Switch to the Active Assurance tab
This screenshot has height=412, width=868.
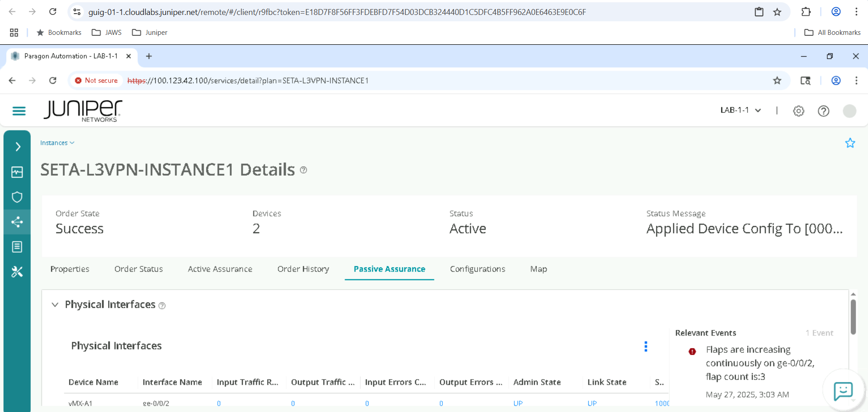coord(220,269)
